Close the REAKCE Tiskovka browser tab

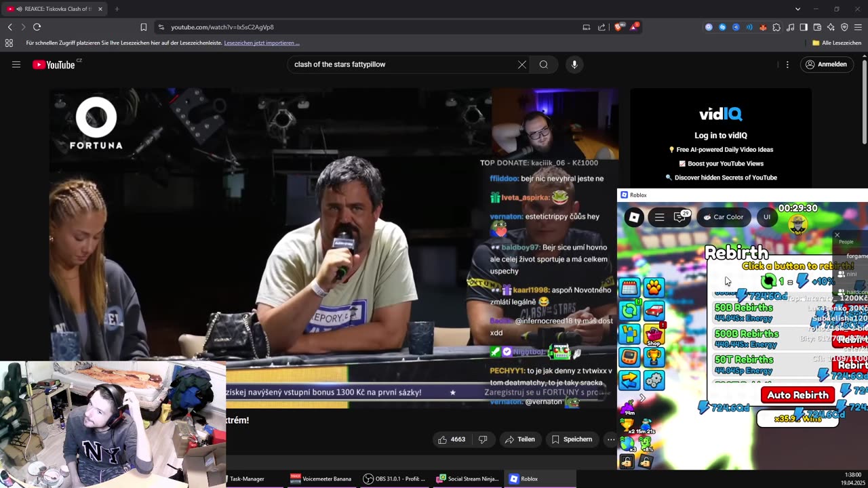(x=100, y=9)
